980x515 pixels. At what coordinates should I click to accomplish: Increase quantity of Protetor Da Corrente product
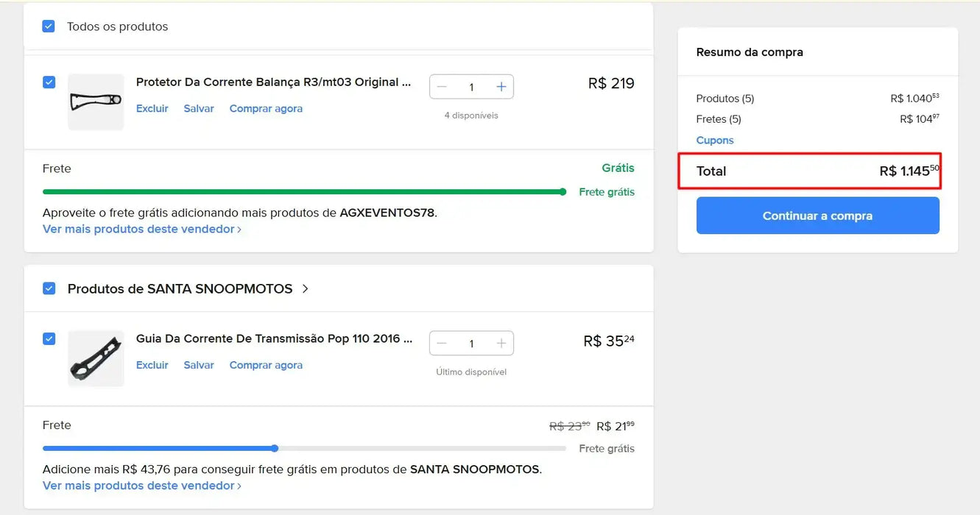pos(501,86)
